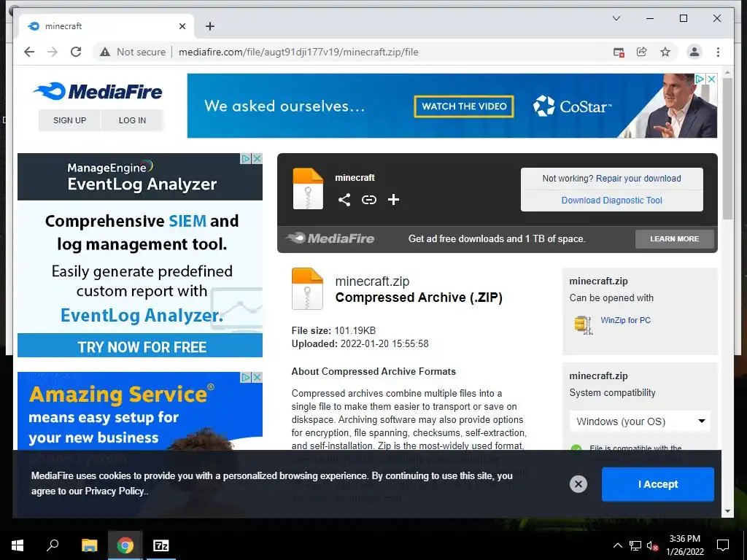Click the MediaFire logo in header

(98, 91)
